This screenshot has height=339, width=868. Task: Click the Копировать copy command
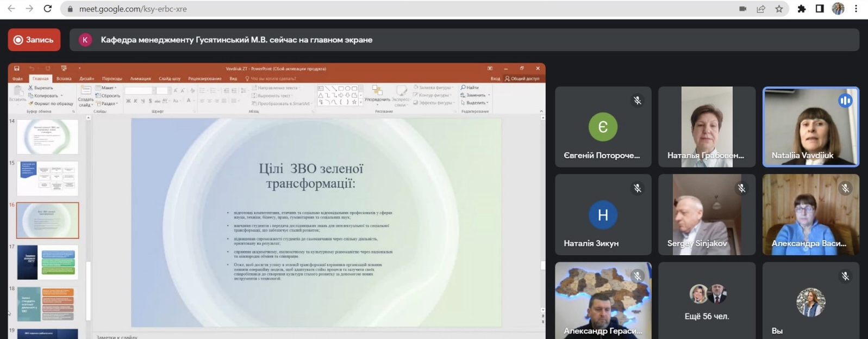click(46, 95)
